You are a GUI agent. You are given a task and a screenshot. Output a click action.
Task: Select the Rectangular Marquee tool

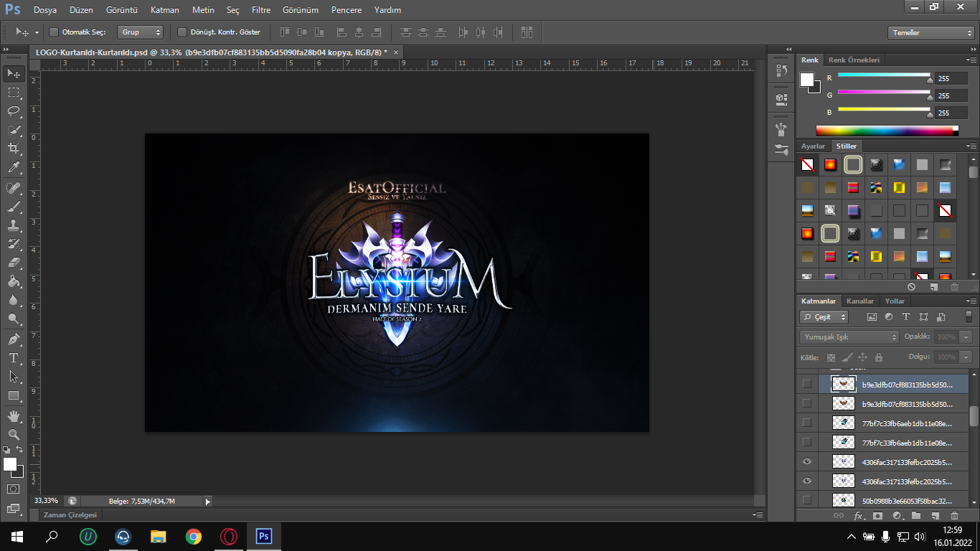pos(14,93)
